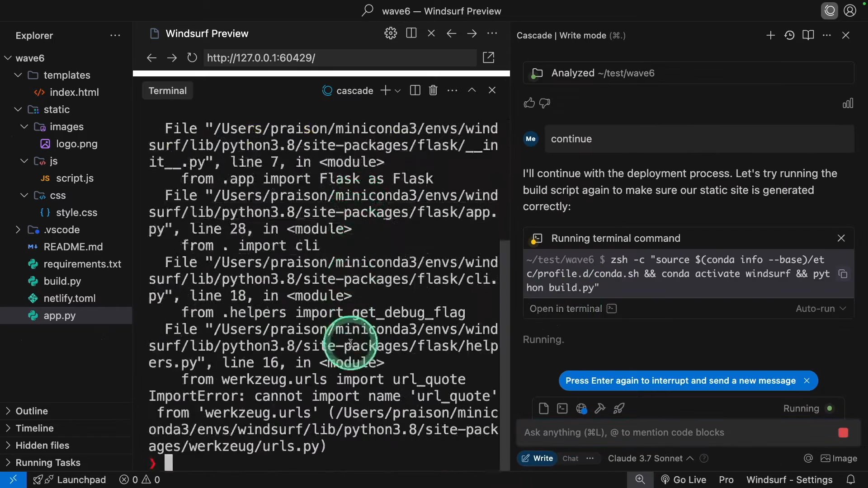Viewport: 868px width, 488px height.
Task: Split the Windsurf Preview editor
Action: pyautogui.click(x=411, y=33)
